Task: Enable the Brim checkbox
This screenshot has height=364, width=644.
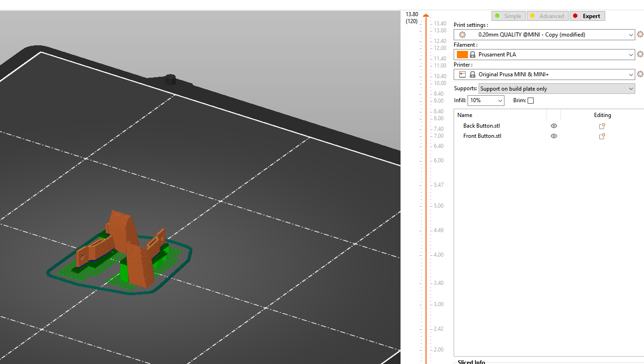Action: coord(530,100)
